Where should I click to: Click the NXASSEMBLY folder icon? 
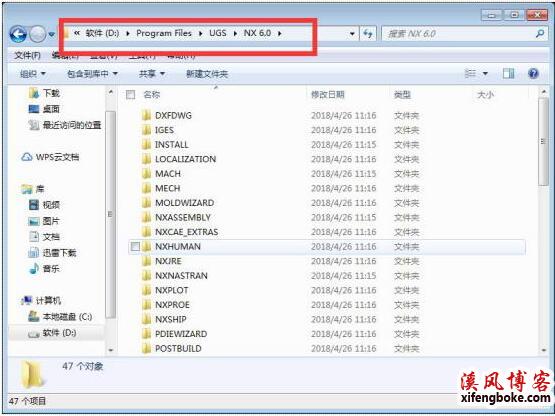click(x=147, y=217)
